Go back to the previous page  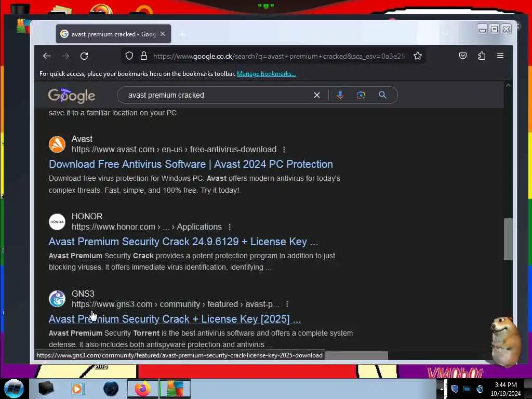click(x=47, y=56)
